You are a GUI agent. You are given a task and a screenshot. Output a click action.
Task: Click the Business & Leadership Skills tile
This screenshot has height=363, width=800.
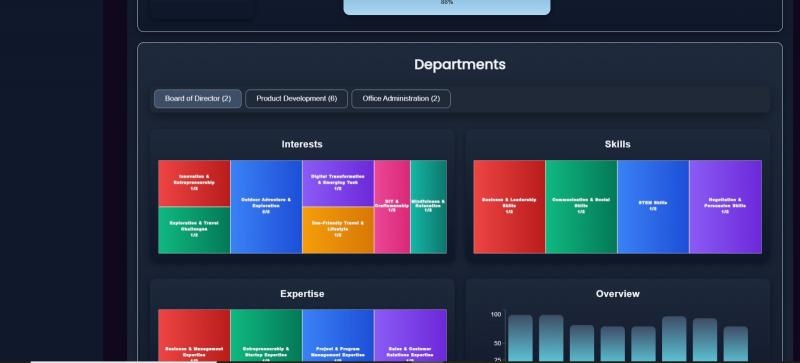coord(509,207)
